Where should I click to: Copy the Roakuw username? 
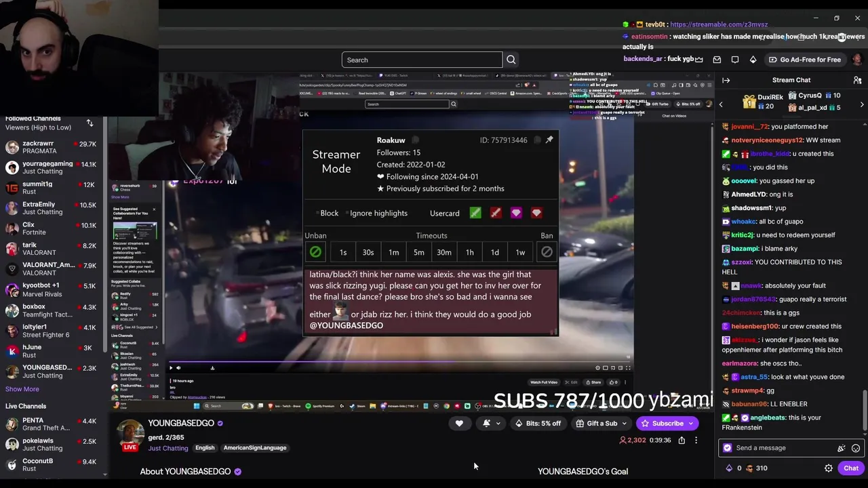pyautogui.click(x=416, y=140)
